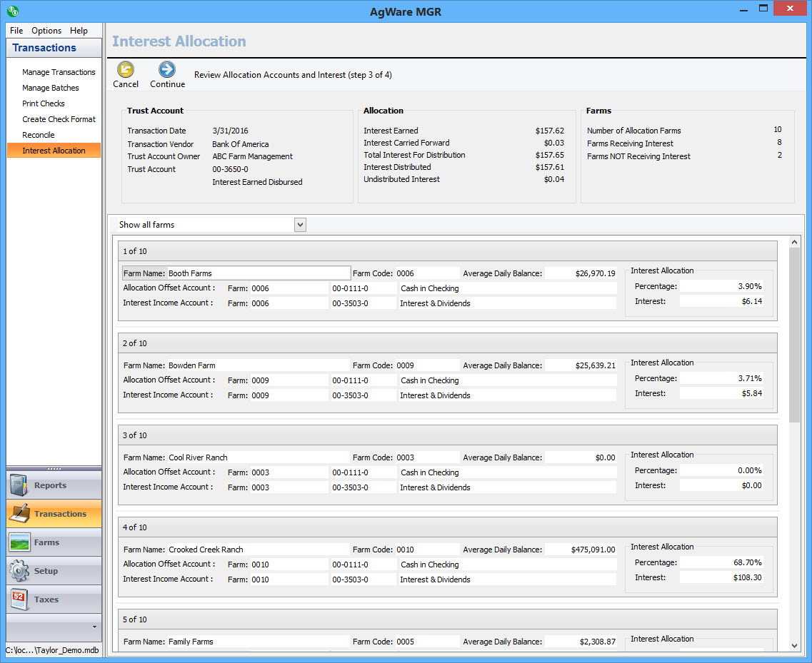Click the Continue forward-arrow icon
Screen dimensions: 812x663
click(x=167, y=69)
